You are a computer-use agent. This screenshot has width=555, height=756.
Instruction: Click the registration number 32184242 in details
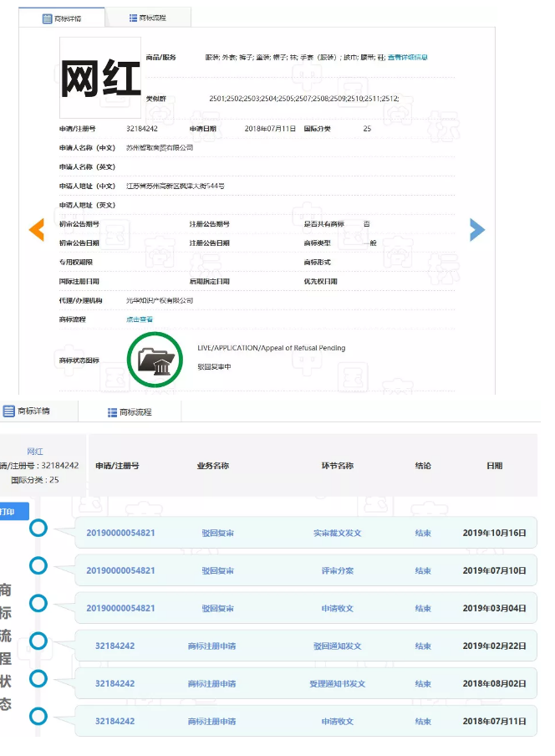pos(141,129)
